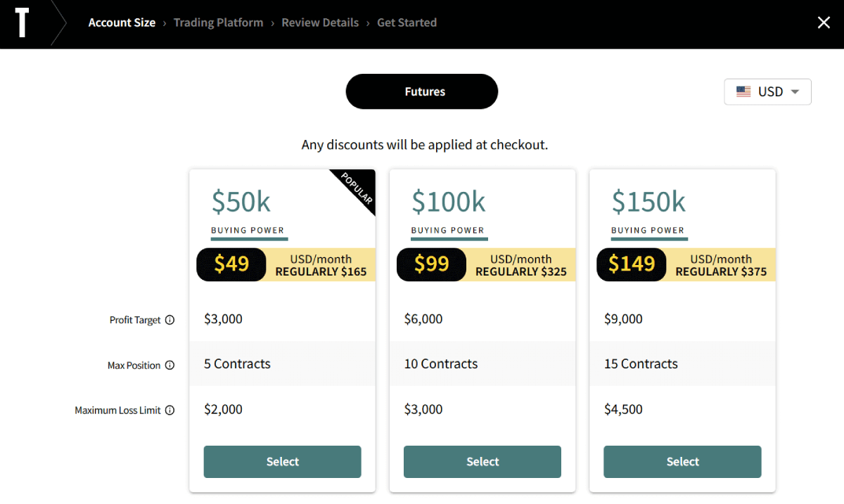
Task: Go to Review Details step
Action: pos(320,22)
